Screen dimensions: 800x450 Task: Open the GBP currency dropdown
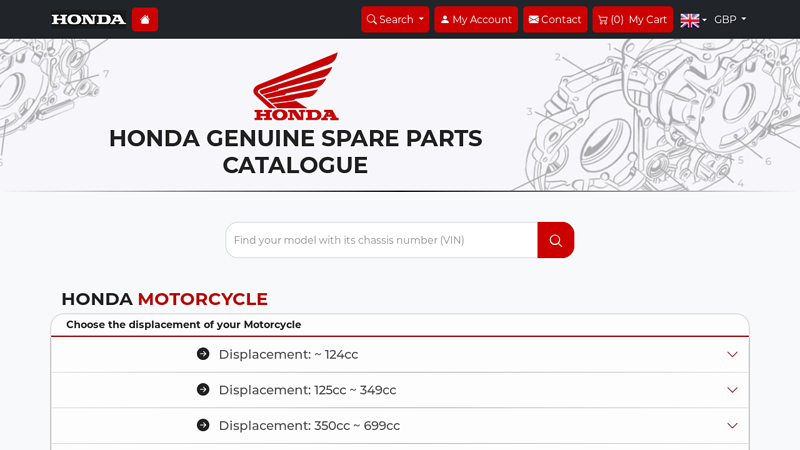pos(730,19)
